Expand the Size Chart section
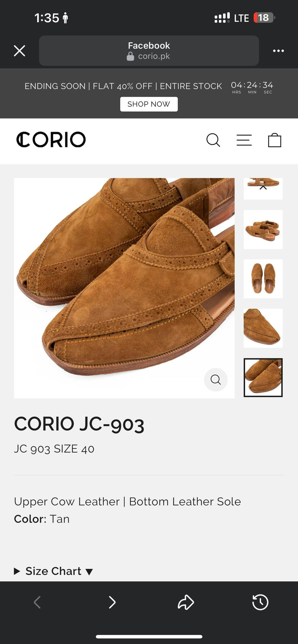The height and width of the screenshot is (644, 298). 53,571
